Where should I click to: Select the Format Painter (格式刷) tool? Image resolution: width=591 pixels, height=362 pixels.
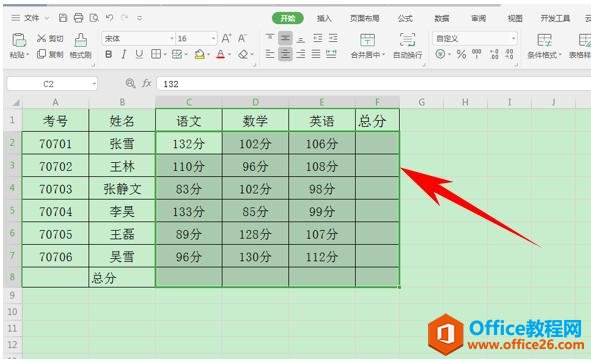point(80,46)
